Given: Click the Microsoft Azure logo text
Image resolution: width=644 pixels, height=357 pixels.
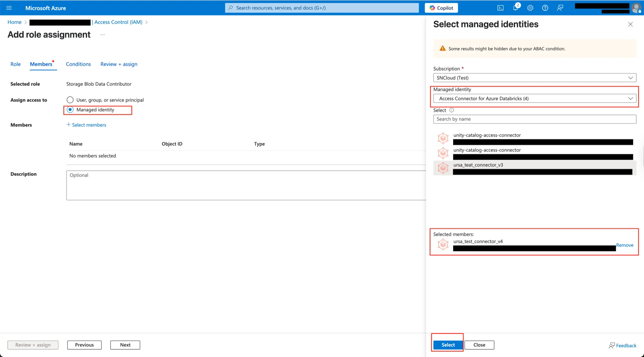Looking at the screenshot, I should pyautogui.click(x=46, y=8).
